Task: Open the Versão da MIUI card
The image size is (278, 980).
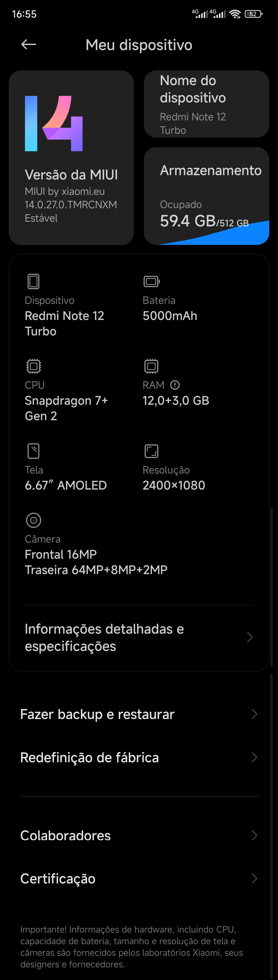Action: pyautogui.click(x=71, y=157)
